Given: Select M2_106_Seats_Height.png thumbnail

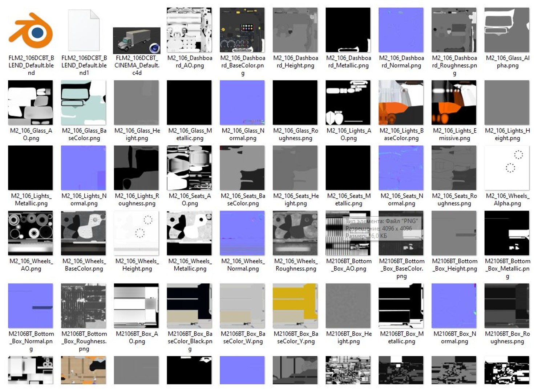Looking at the screenshot, I should [295, 168].
